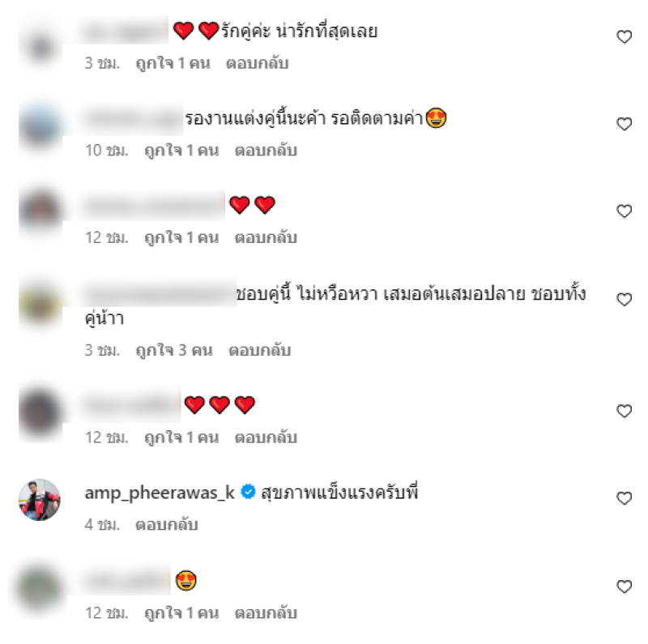
Task: Open amp_pheerawas_k username link
Action: click(160, 493)
